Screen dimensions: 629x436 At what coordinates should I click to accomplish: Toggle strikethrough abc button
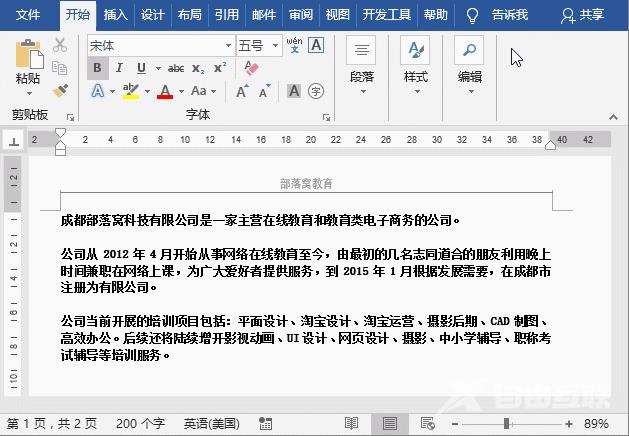coord(176,69)
